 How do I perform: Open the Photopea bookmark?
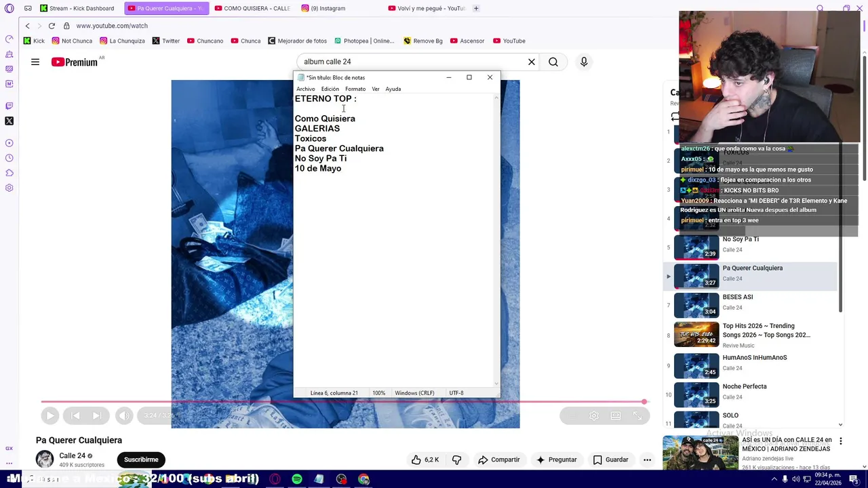tap(363, 41)
